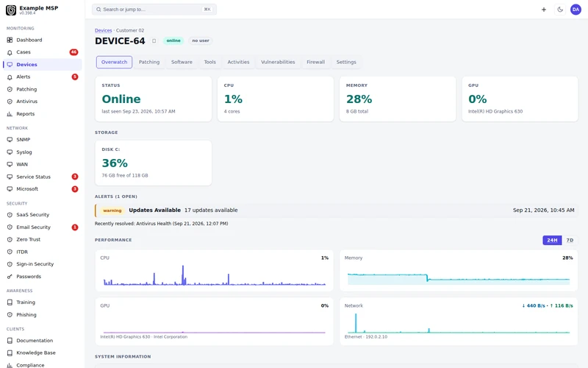This screenshot has width=588, height=368.
Task: Focus the Search or jump to field
Action: (154, 10)
